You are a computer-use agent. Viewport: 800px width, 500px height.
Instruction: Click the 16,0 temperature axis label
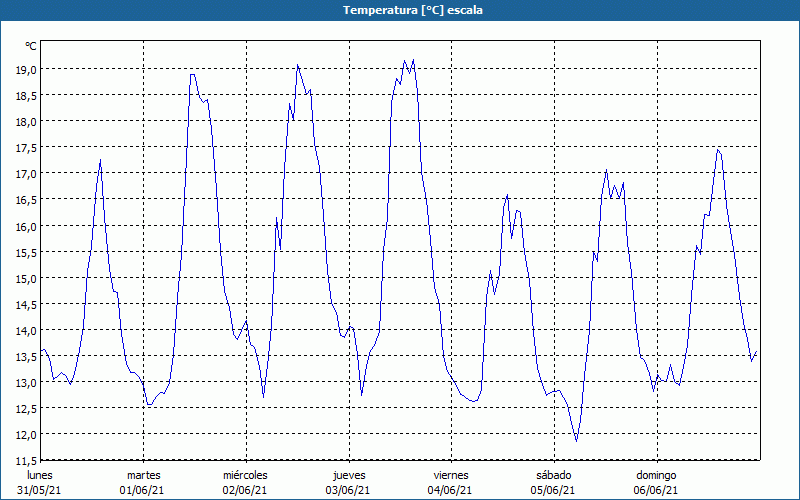pyautogui.click(x=27, y=226)
